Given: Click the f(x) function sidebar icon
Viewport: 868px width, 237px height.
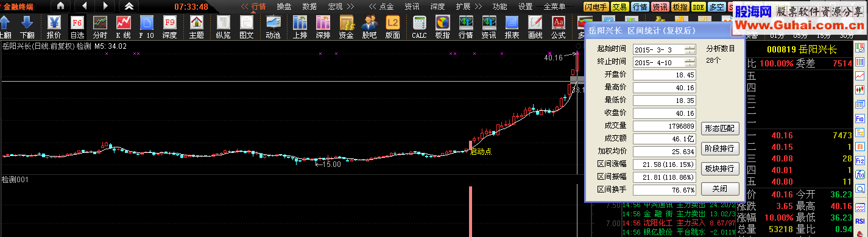Looking at the screenshot, I should (x=860, y=174).
